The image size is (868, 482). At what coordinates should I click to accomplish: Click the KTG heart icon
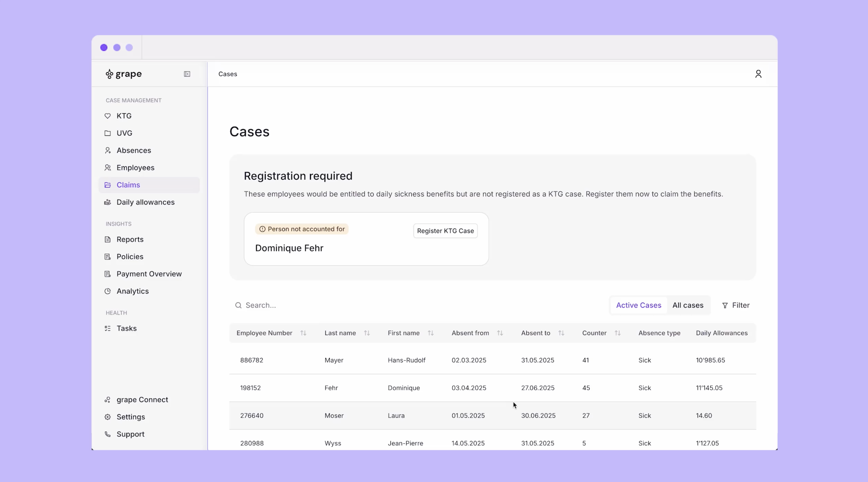(x=107, y=116)
